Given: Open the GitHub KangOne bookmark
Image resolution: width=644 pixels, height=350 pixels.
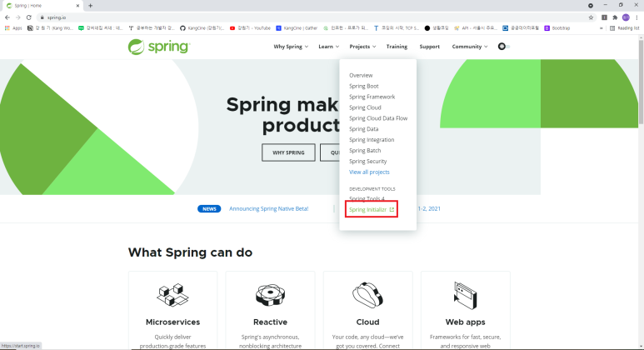Looking at the screenshot, I should (x=202, y=28).
